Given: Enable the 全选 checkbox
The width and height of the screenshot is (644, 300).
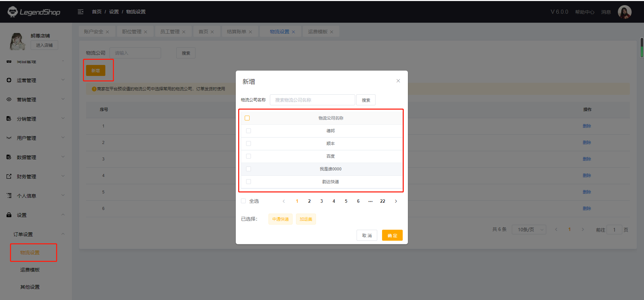Looking at the screenshot, I should click(x=243, y=201).
